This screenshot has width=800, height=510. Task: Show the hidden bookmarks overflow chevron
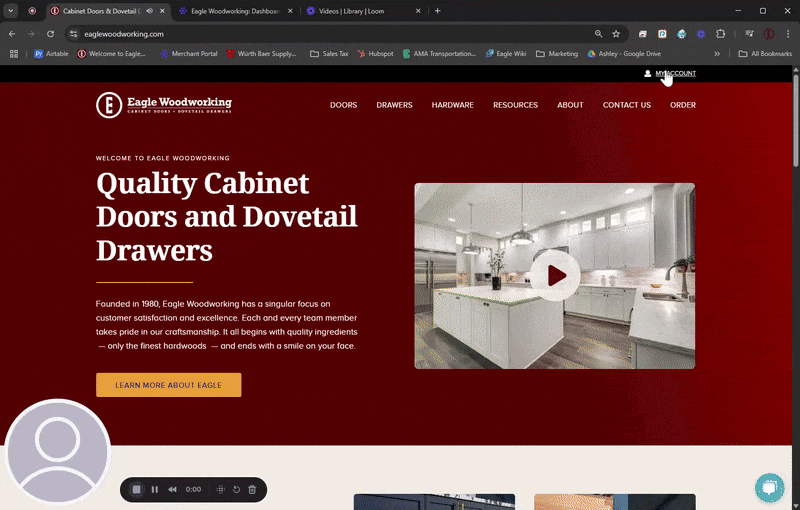[716, 54]
